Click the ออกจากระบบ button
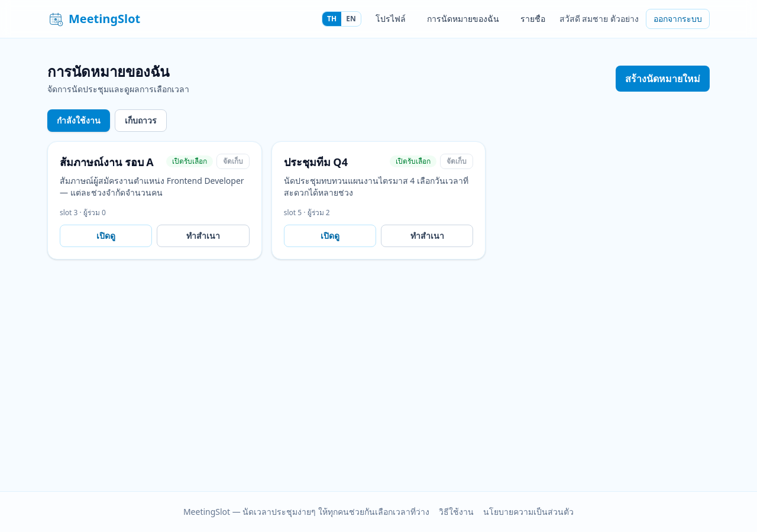This screenshot has height=532, width=757. pyautogui.click(x=678, y=19)
